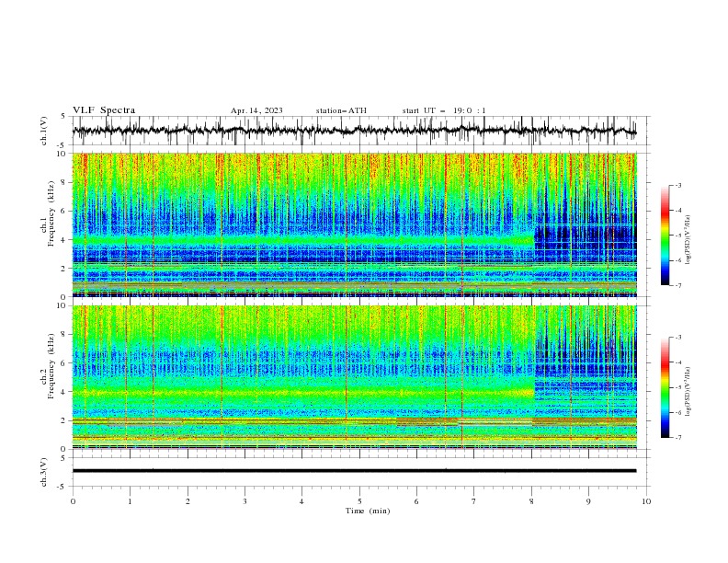
Task: Click the '5' tick on time axis
Action: tap(359, 501)
